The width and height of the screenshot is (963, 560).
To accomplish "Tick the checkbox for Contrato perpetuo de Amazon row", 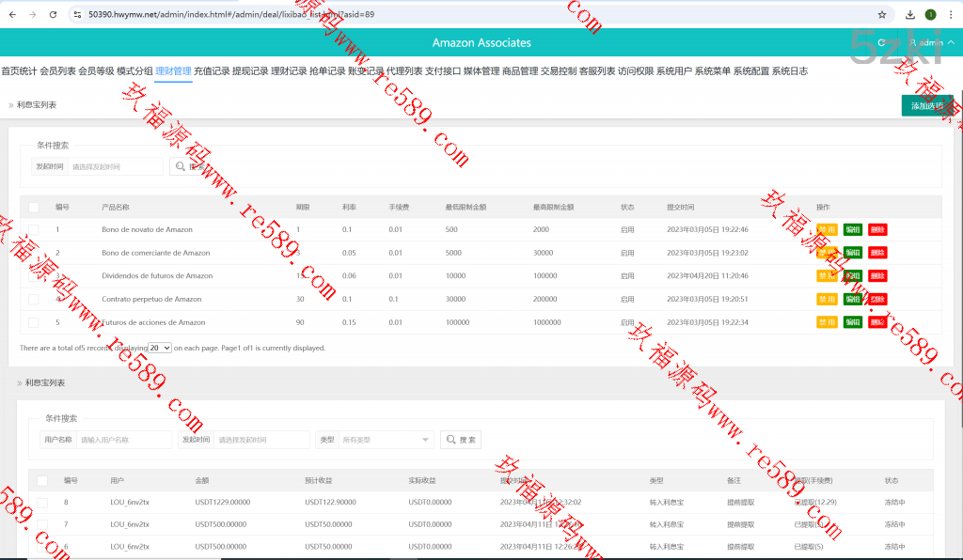I will (34, 299).
